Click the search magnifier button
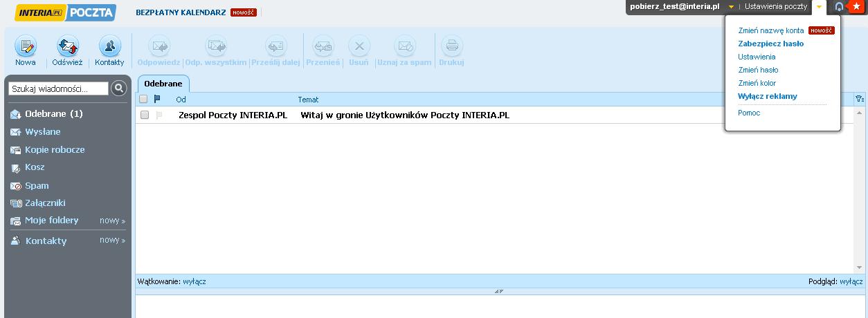The height and width of the screenshot is (318, 868). tap(119, 88)
